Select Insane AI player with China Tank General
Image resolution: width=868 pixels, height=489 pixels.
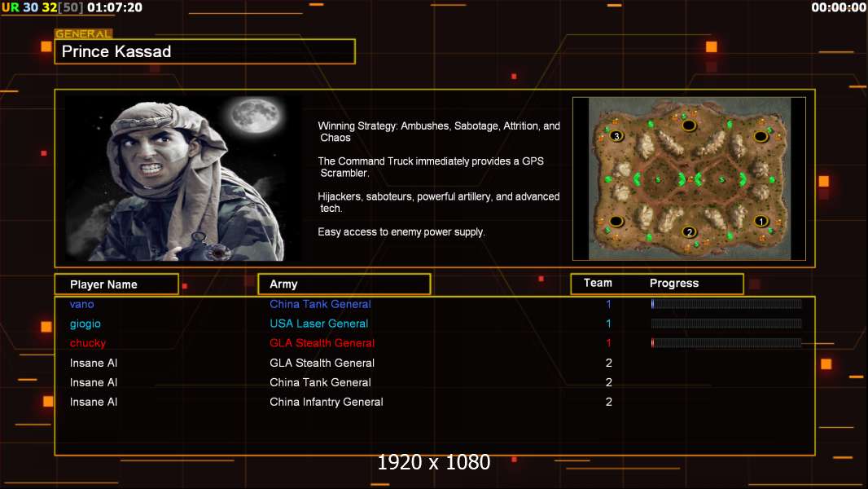click(94, 382)
